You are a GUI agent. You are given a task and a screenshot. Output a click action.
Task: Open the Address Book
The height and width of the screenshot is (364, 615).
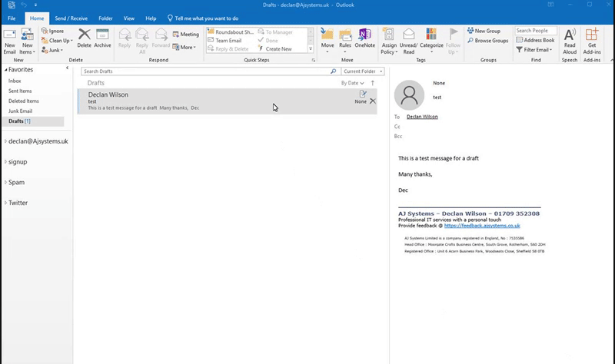(535, 40)
